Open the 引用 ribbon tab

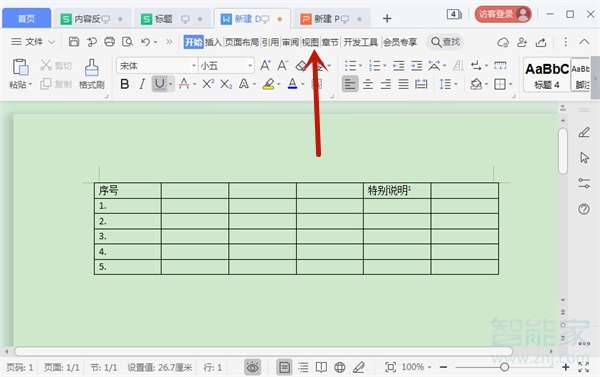pos(270,42)
